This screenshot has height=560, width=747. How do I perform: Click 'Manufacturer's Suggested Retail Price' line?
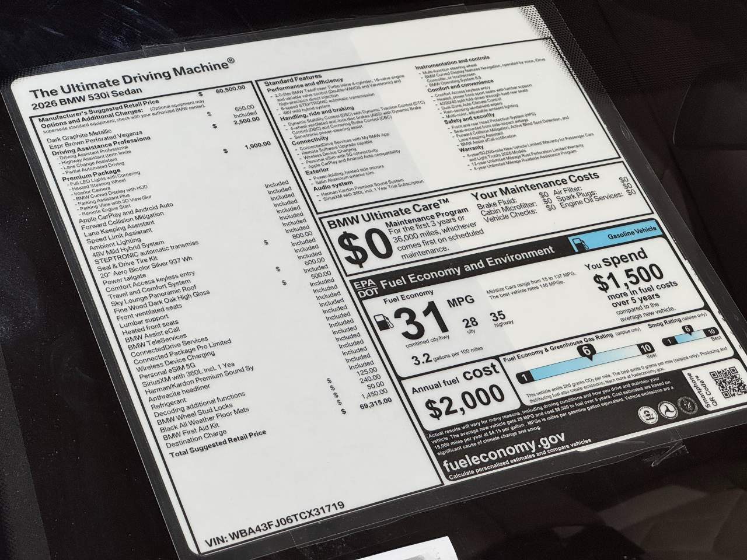pyautogui.click(x=98, y=110)
